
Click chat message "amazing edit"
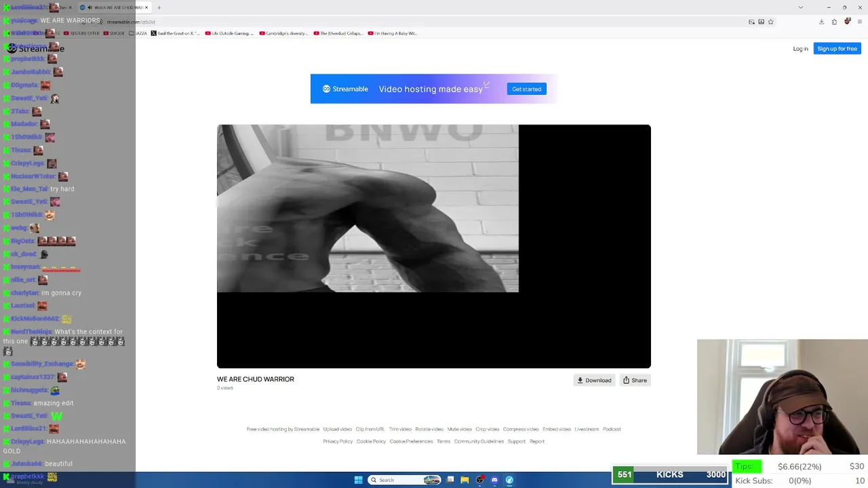coord(54,403)
